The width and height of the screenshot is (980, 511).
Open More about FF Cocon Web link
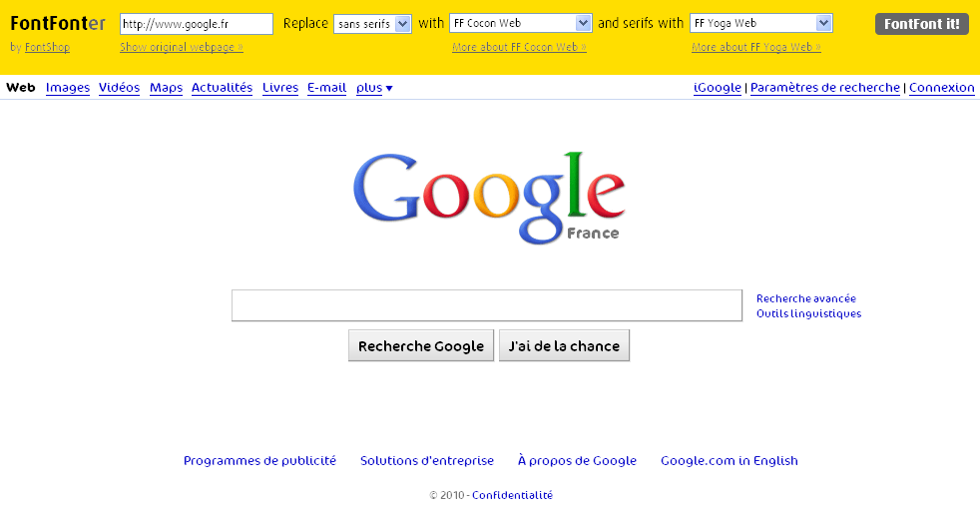coord(519,47)
